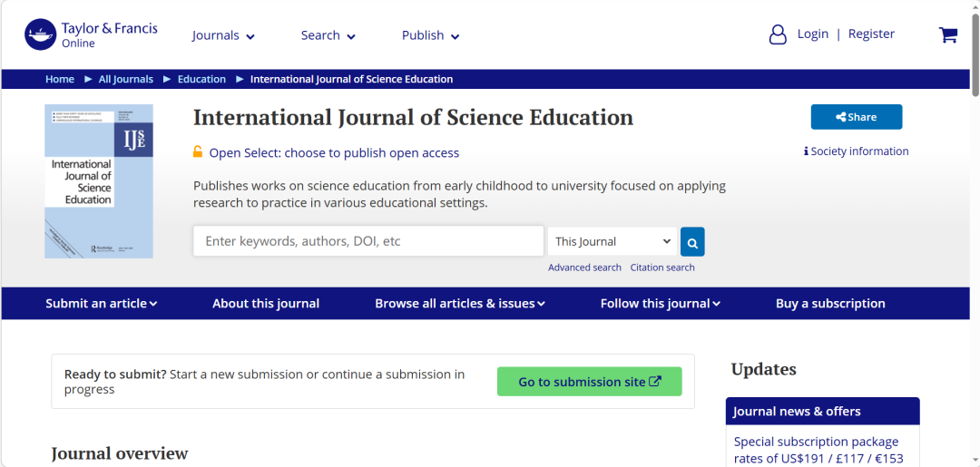Open the Advanced search link

[x=584, y=268]
